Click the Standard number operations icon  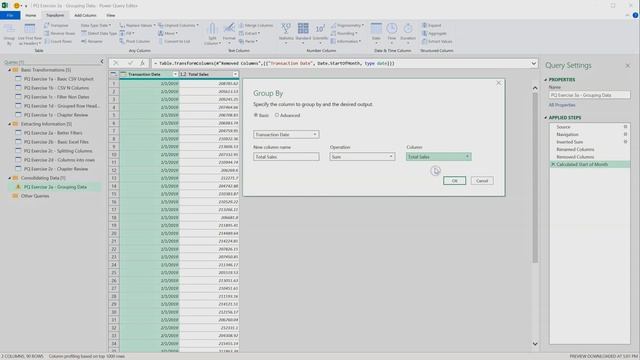(303, 33)
